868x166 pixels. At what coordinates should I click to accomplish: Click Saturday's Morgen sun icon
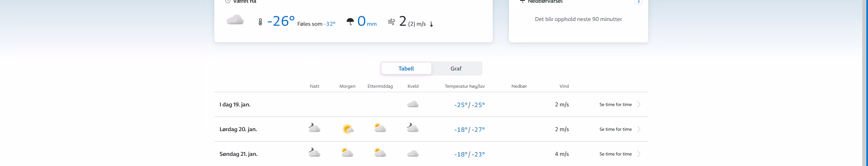pyautogui.click(x=348, y=129)
